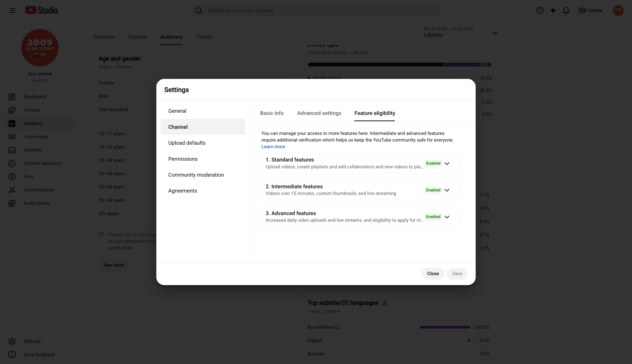Open Learn more link about viewer age

tap(120, 248)
